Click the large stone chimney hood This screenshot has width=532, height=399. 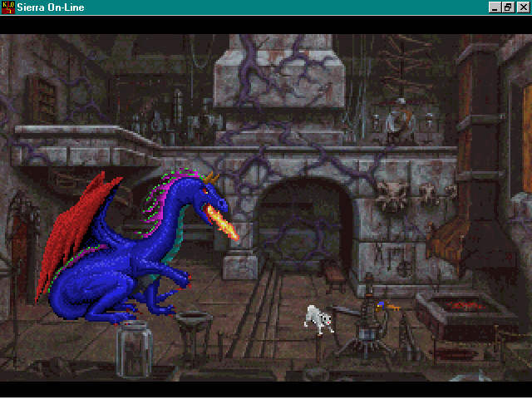point(279,73)
